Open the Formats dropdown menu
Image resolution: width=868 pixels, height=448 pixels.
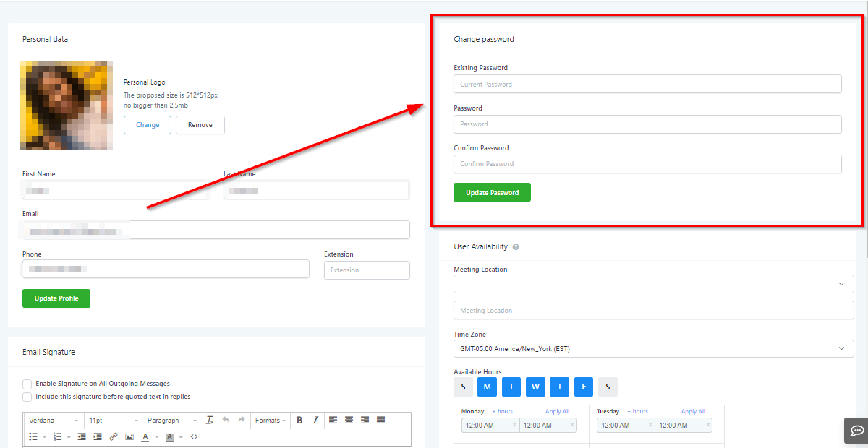[x=271, y=420]
